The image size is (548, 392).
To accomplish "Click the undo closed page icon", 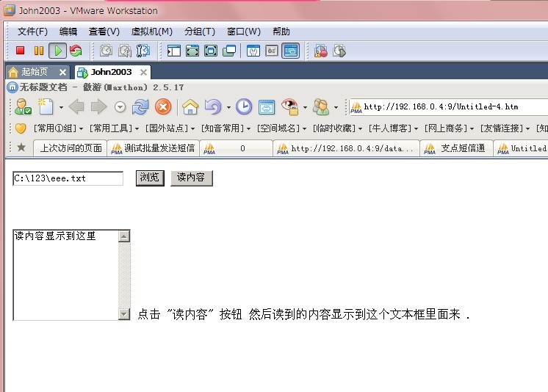I will point(213,106).
